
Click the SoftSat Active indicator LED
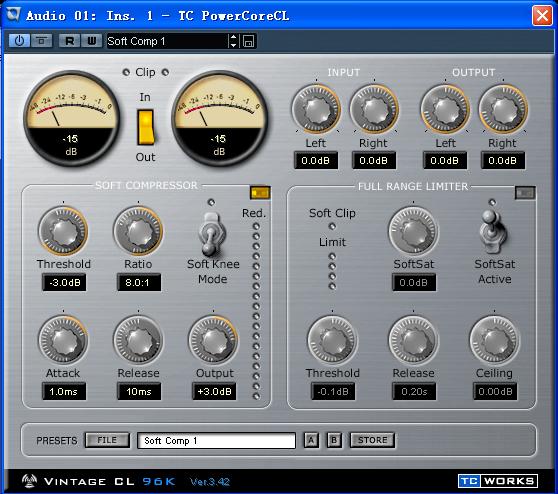492,202
